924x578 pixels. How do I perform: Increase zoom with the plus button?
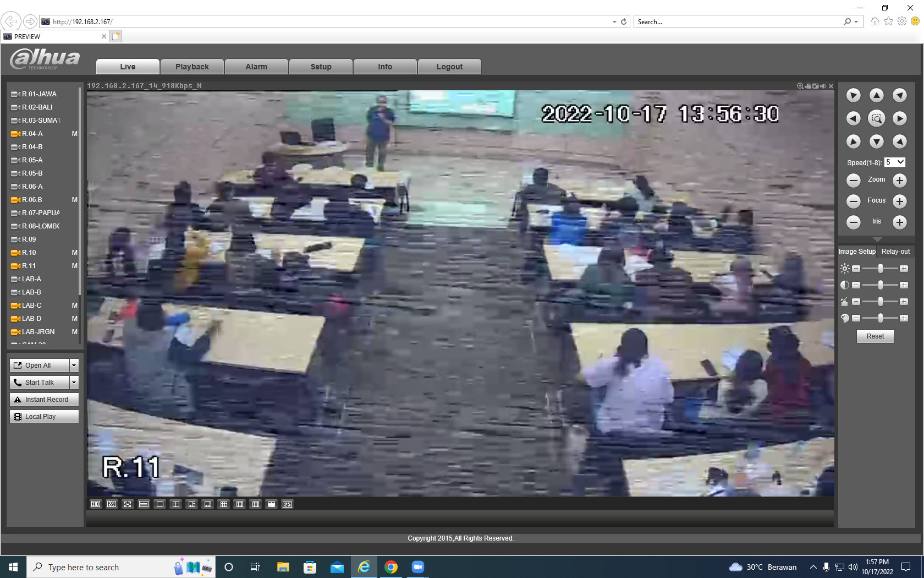coord(900,180)
